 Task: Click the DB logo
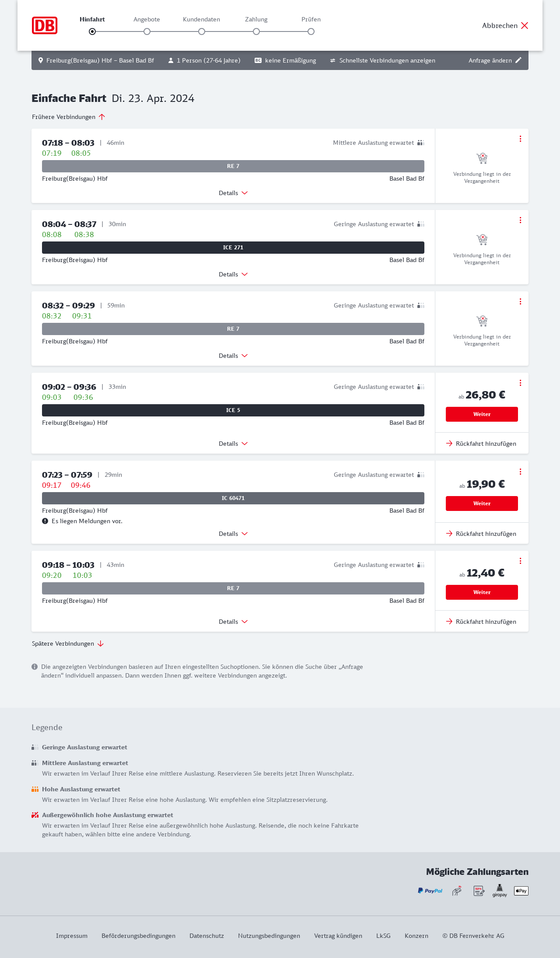tap(45, 25)
